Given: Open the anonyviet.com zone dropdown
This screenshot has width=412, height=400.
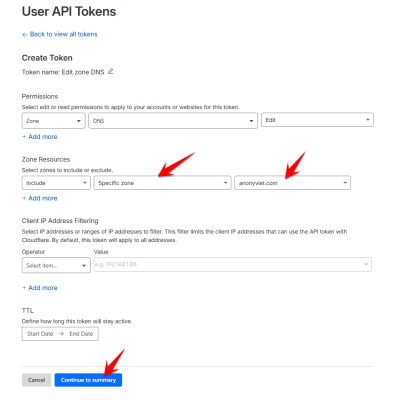Looking at the screenshot, I should [x=292, y=183].
